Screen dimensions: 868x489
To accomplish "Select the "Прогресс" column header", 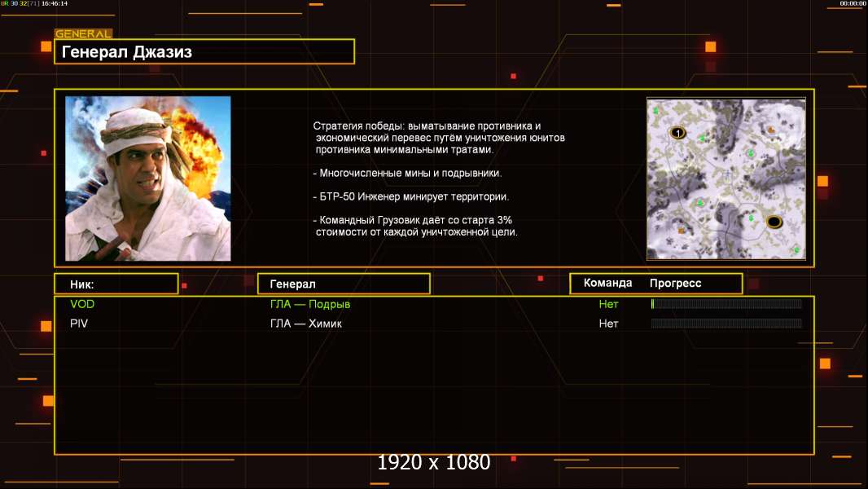I will click(675, 284).
